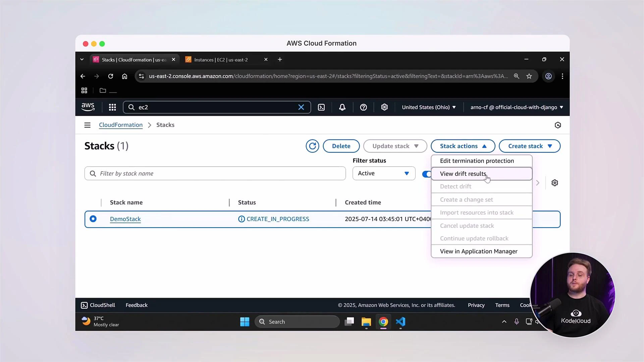Open the notifications bell

[342, 107]
